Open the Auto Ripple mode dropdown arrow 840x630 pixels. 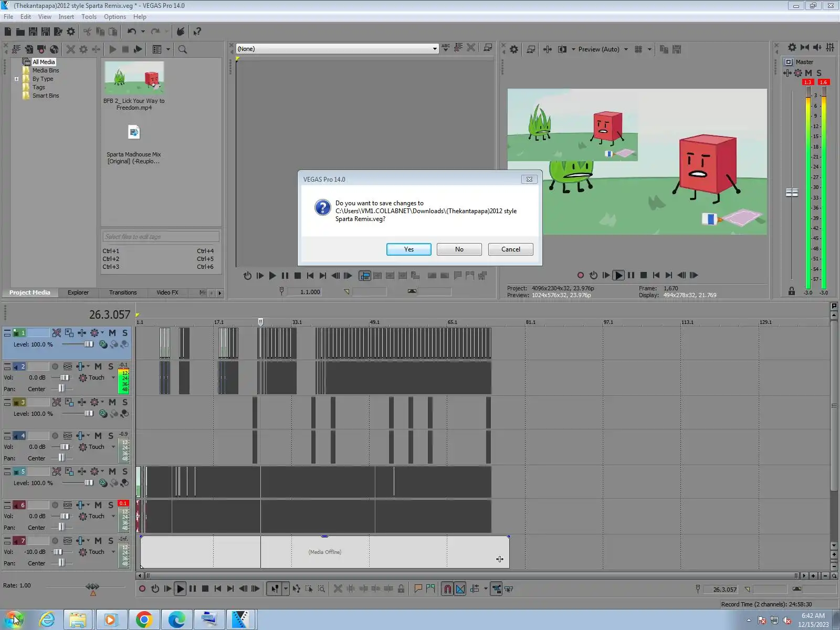[486, 589]
